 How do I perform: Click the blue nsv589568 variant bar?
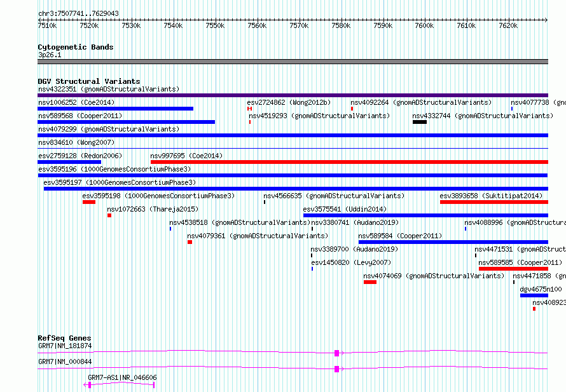coord(127,122)
